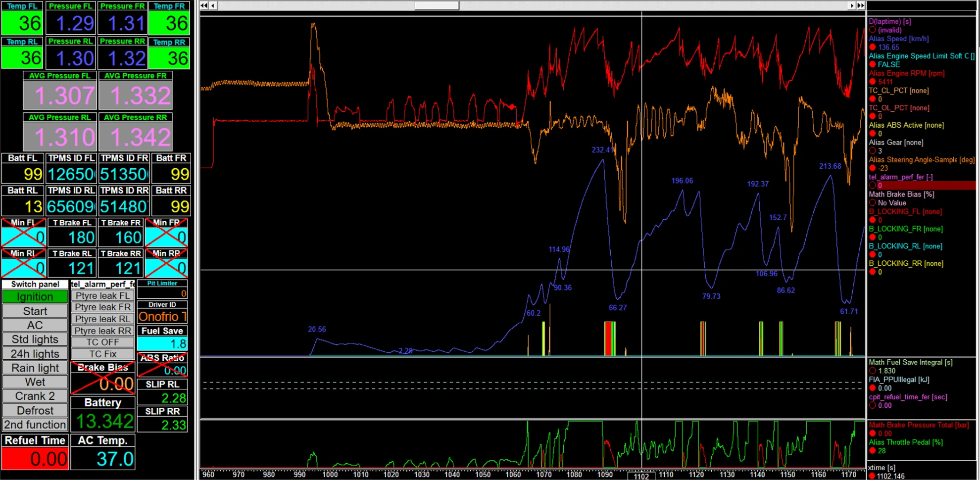The image size is (980, 481).
Task: Jump to chart end with double-right arrow
Action: [x=861, y=5]
